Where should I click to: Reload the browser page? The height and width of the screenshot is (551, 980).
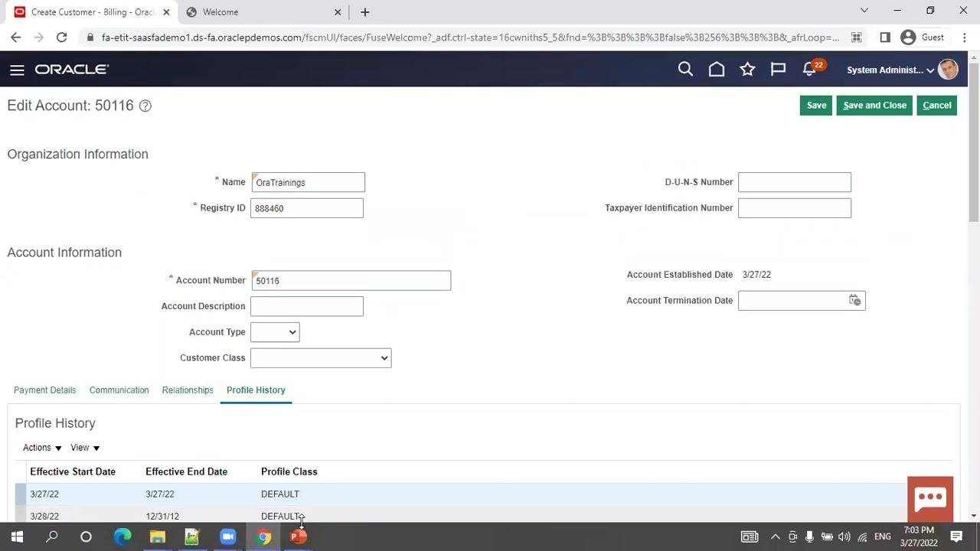61,37
